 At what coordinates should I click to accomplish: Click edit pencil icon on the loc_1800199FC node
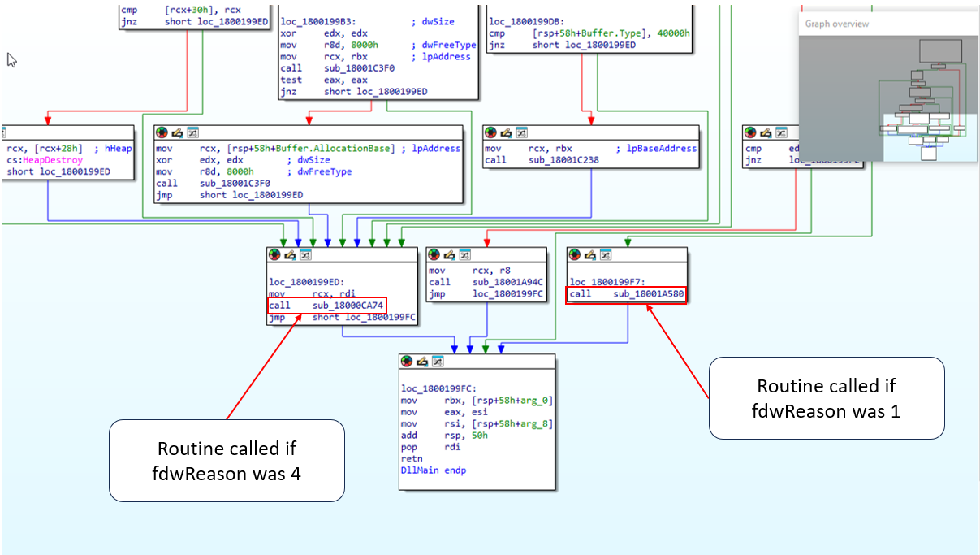(422, 361)
